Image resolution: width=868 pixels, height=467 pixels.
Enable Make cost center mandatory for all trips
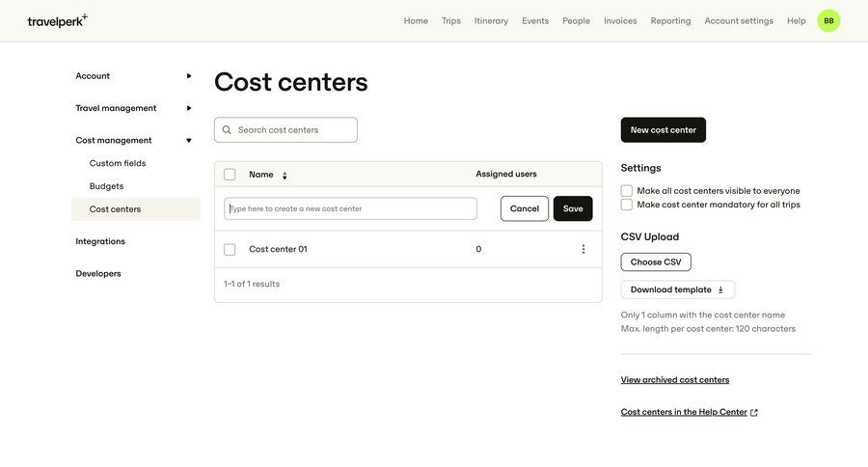(x=627, y=205)
